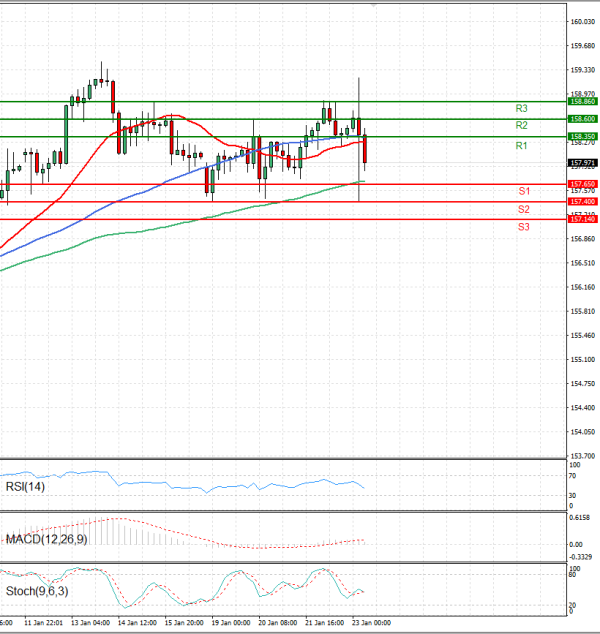Click the S3 support label

click(523, 228)
